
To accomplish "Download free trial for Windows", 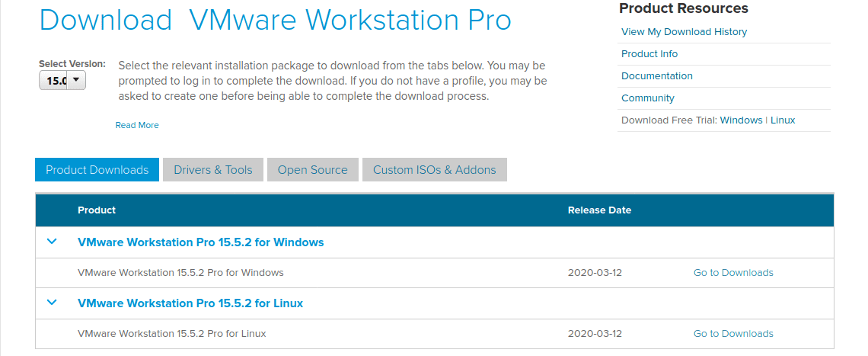I will coord(742,120).
